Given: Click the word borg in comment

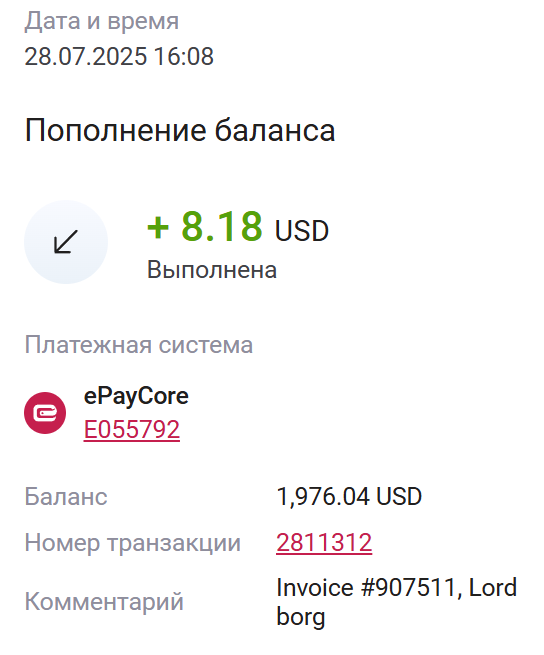Looking at the screenshot, I should (300, 617).
